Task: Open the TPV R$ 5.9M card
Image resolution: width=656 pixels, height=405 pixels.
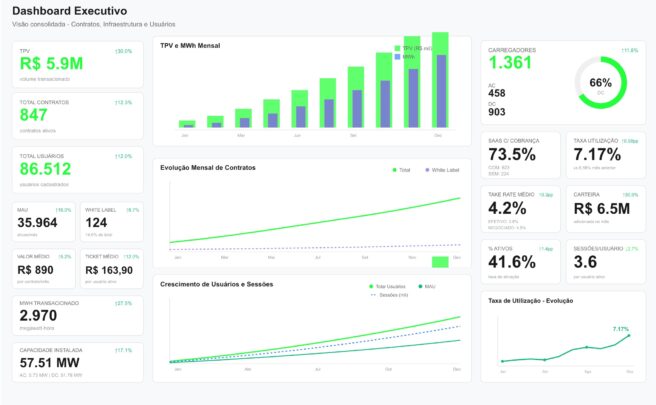Action: pos(78,64)
